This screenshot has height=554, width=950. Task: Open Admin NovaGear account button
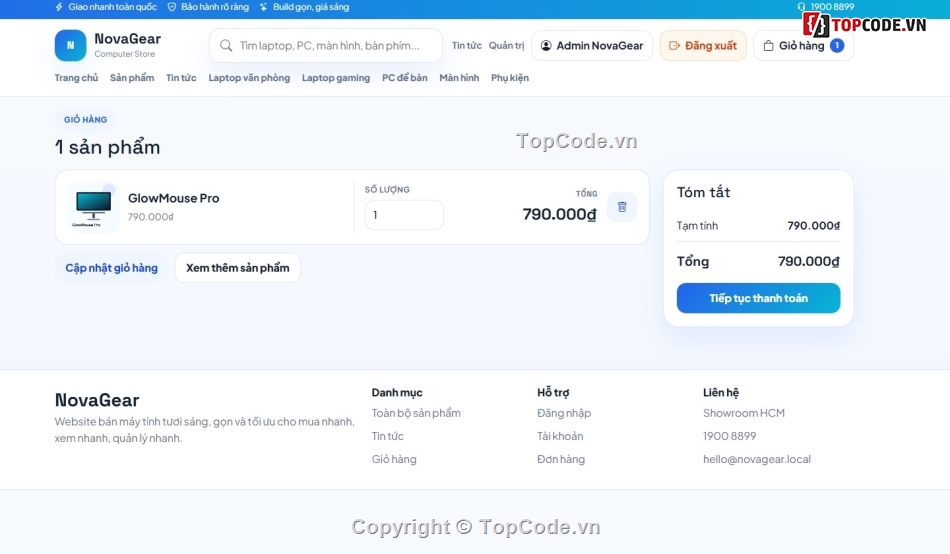point(592,45)
